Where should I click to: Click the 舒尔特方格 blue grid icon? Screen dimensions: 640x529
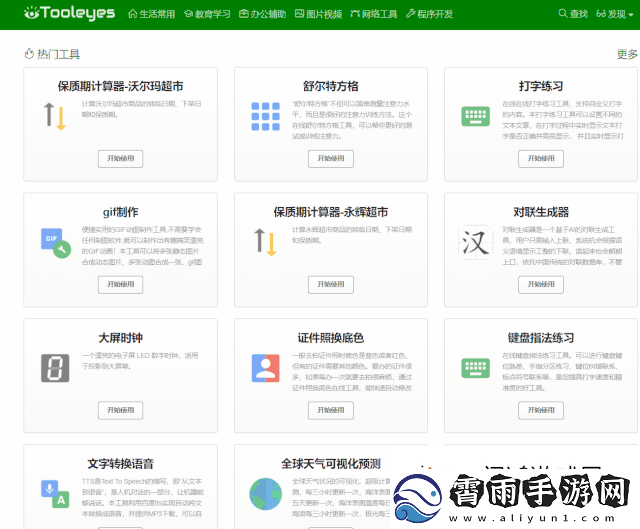click(266, 116)
